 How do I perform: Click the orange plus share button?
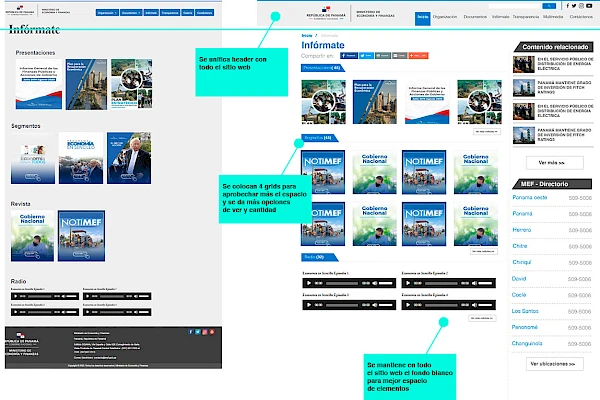[x=418, y=56]
